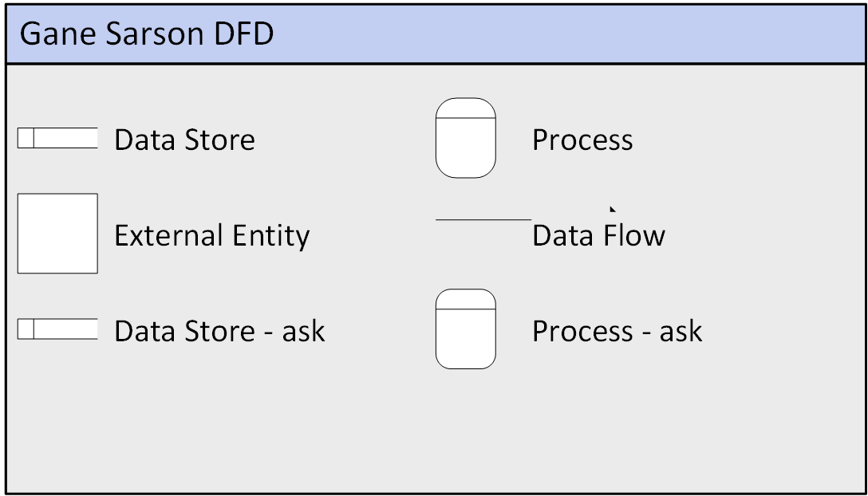Click top band of Process - ask shape
The width and height of the screenshot is (868, 496).
click(x=465, y=300)
